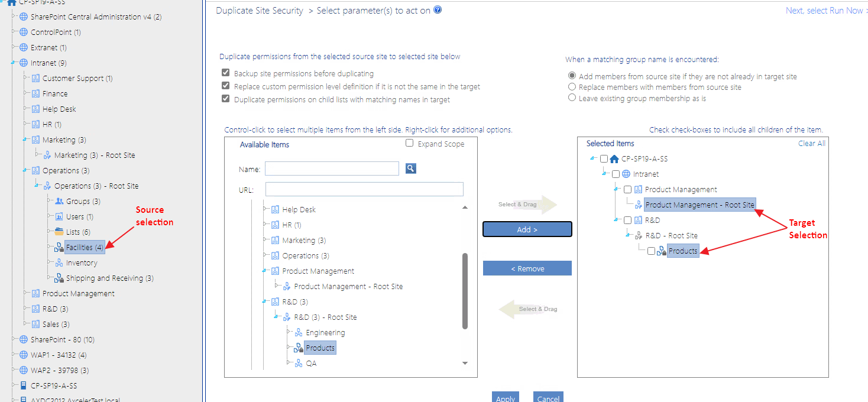Screen dimensions: 868x402
Task: Click the home icon beside CP-SP19-A-SS in Selected Items
Action: [614, 158]
